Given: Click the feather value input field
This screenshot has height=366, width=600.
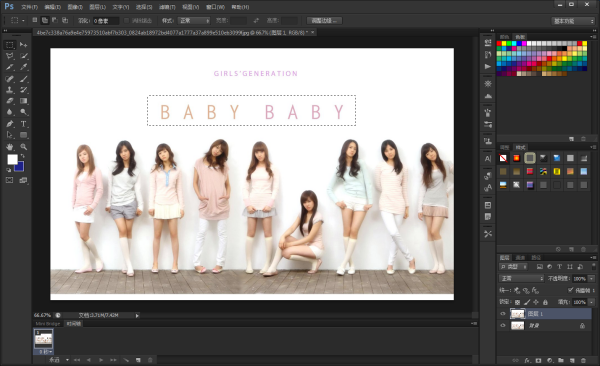Looking at the screenshot, I should coord(106,21).
